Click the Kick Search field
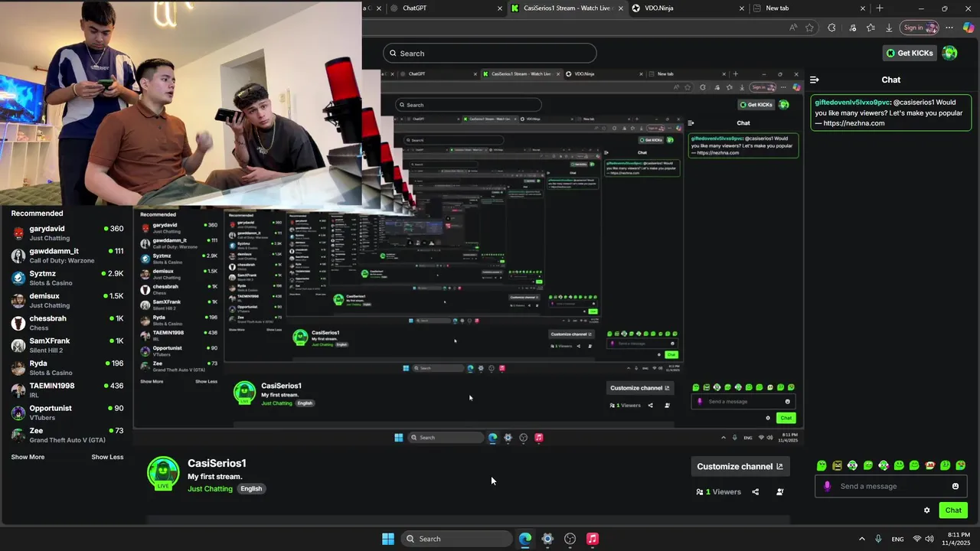Viewport: 980px width, 551px height. (489, 53)
